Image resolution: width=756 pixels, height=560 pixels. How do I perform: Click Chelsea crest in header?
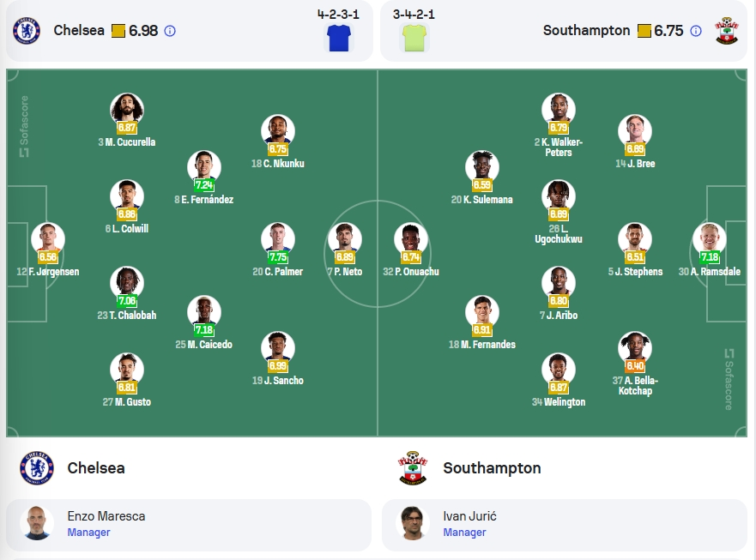[27, 30]
